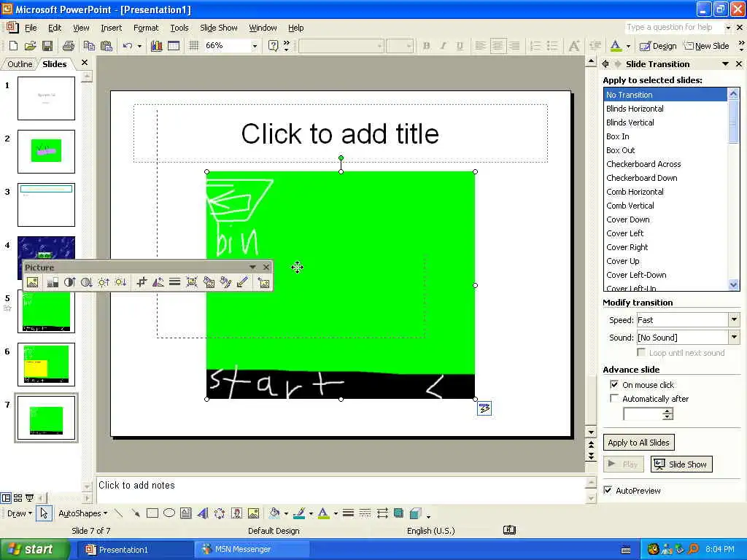Open the Font Color dropdown arrow in formatting toolbar

click(628, 46)
